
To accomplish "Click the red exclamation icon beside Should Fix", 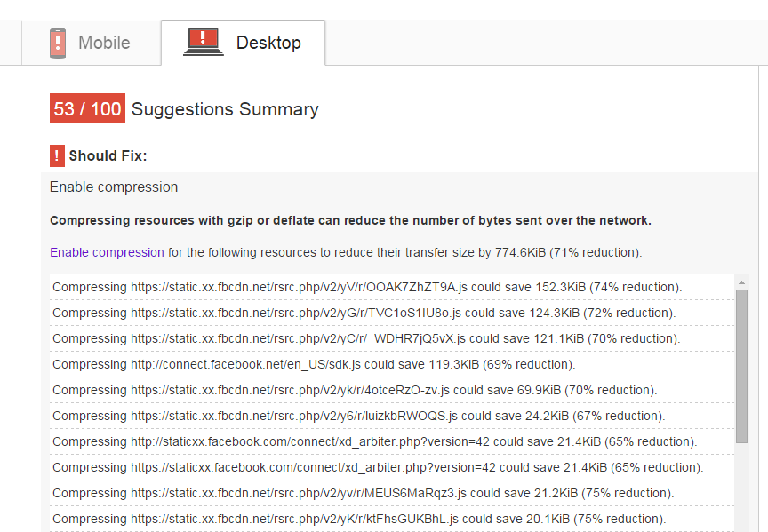I will [x=57, y=155].
